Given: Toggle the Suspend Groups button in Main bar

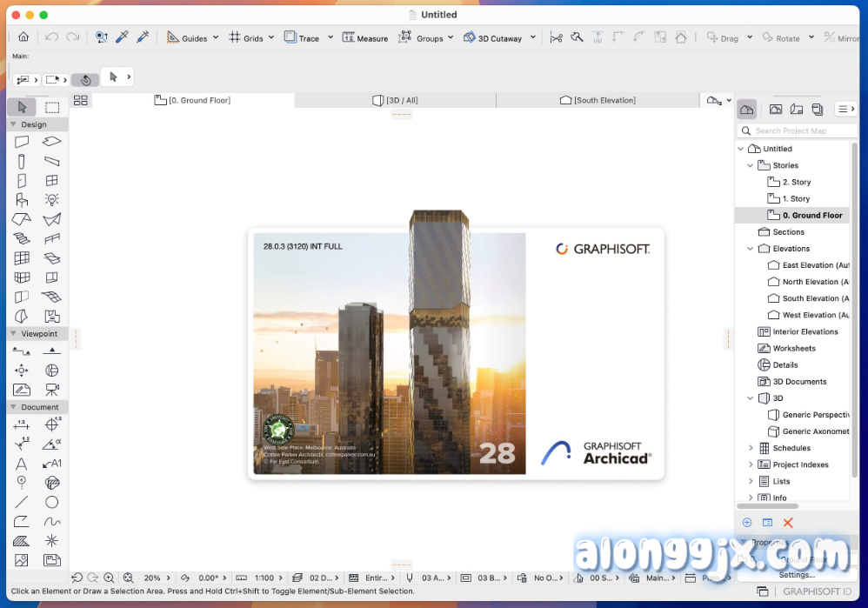Looking at the screenshot, I should pyautogui.click(x=85, y=79).
